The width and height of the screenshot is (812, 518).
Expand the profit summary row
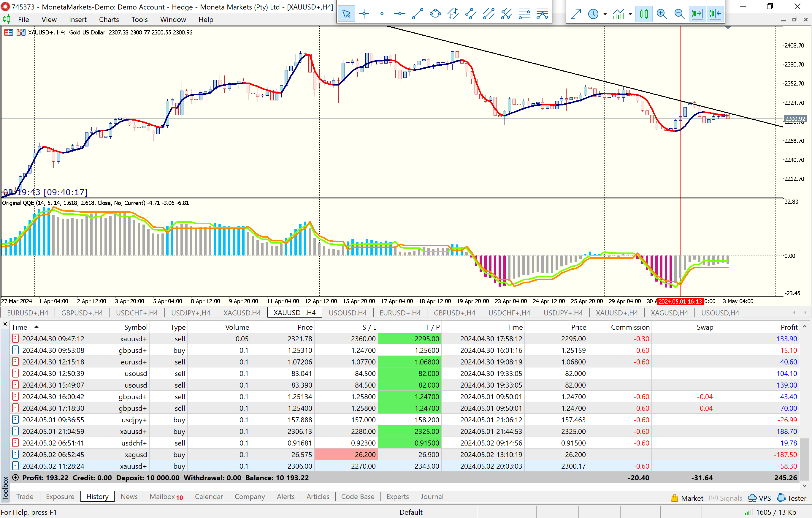[x=15, y=478]
